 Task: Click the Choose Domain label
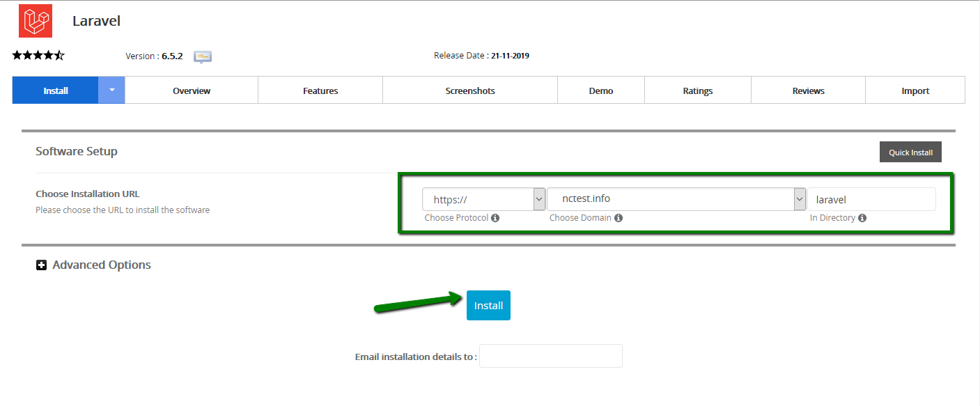(x=581, y=218)
